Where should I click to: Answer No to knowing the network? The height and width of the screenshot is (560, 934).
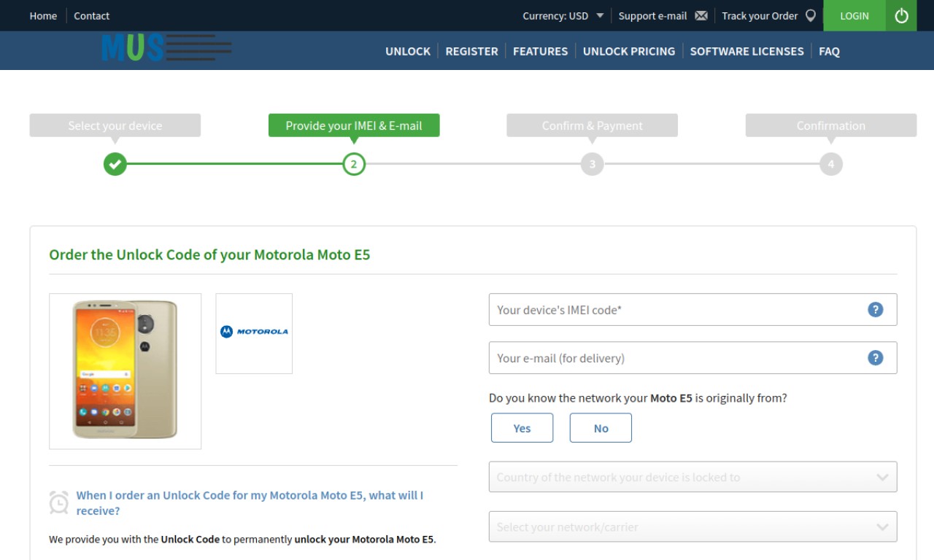[601, 428]
